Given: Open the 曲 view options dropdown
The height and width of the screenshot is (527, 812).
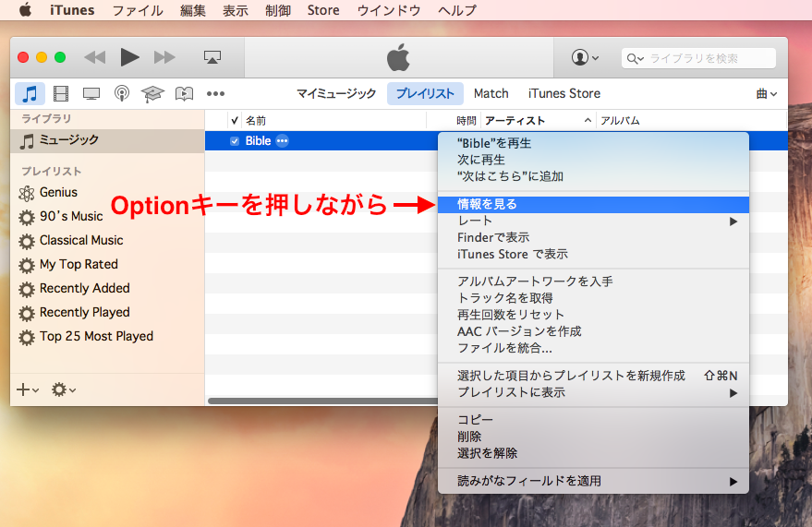Looking at the screenshot, I should pos(767,93).
